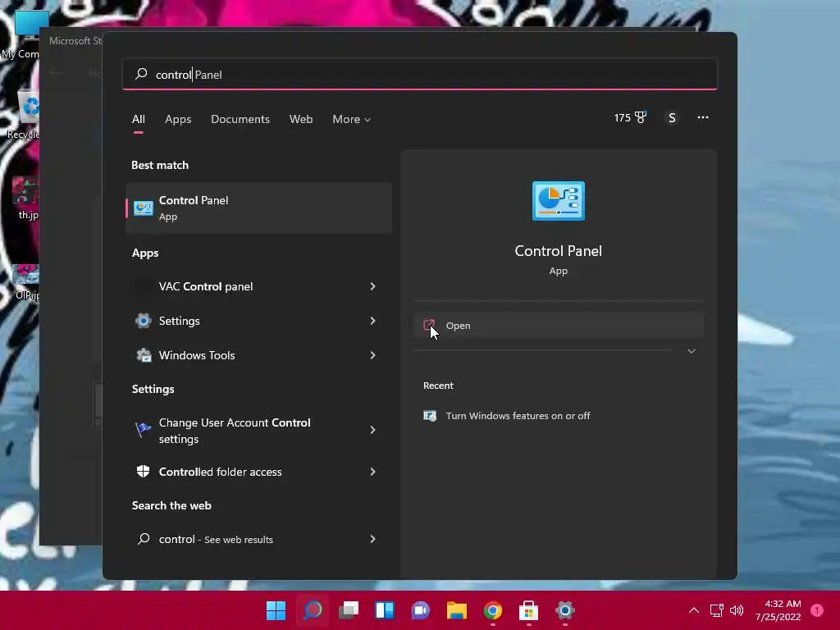Click the Control Panel title in preview pane
Screen dimensions: 840x630
(x=558, y=251)
